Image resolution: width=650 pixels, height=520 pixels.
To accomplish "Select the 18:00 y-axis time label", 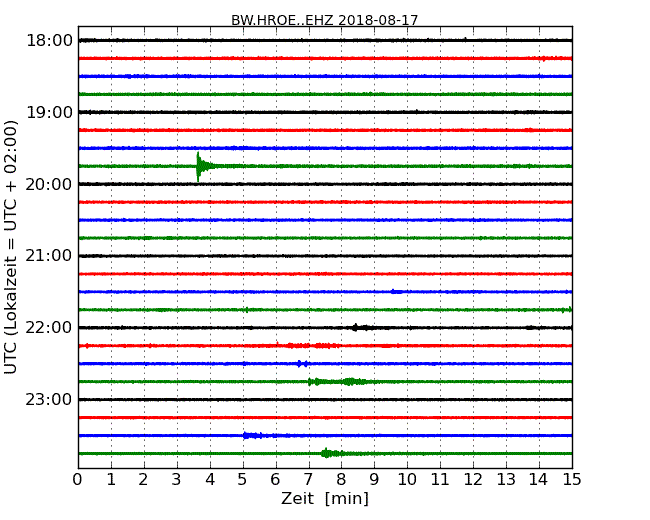I will click(49, 41).
